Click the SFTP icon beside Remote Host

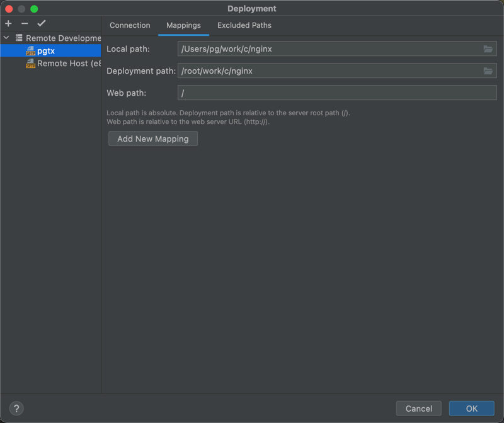pyautogui.click(x=30, y=64)
